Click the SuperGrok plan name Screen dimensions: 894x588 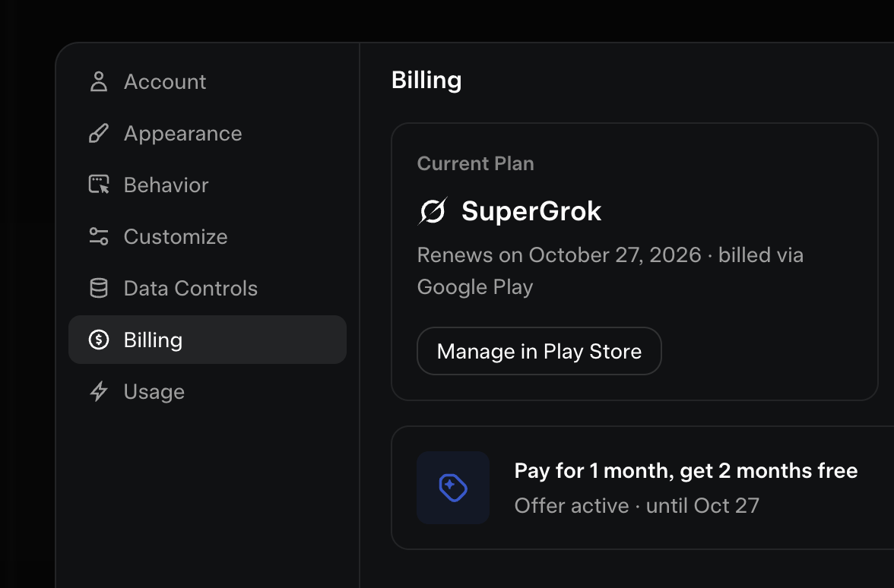coord(531,211)
